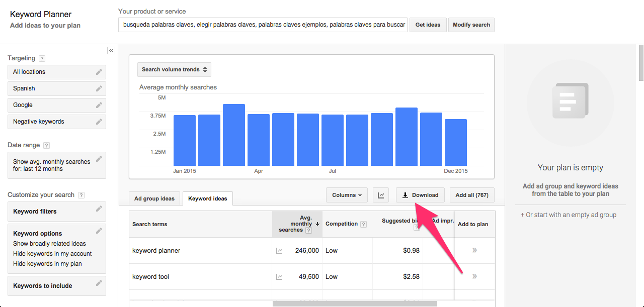Switch to Ad group ideas tab
Screen dimensions: 644x307
tap(154, 198)
